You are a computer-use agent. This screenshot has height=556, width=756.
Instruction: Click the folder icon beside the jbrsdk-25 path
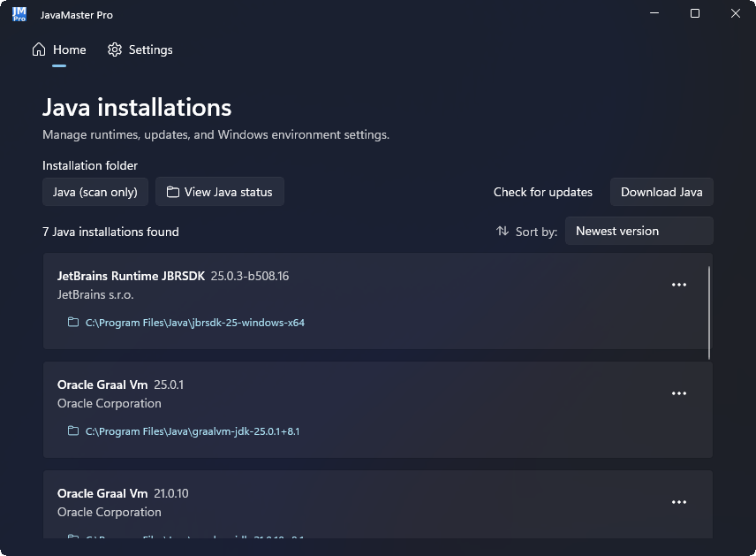tap(73, 322)
